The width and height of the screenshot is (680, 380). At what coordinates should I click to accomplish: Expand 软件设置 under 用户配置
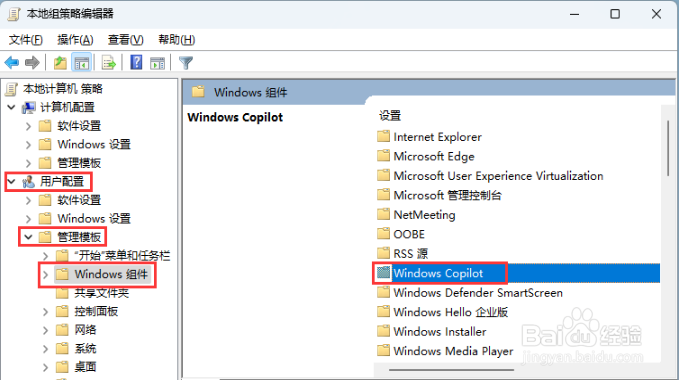(29, 200)
